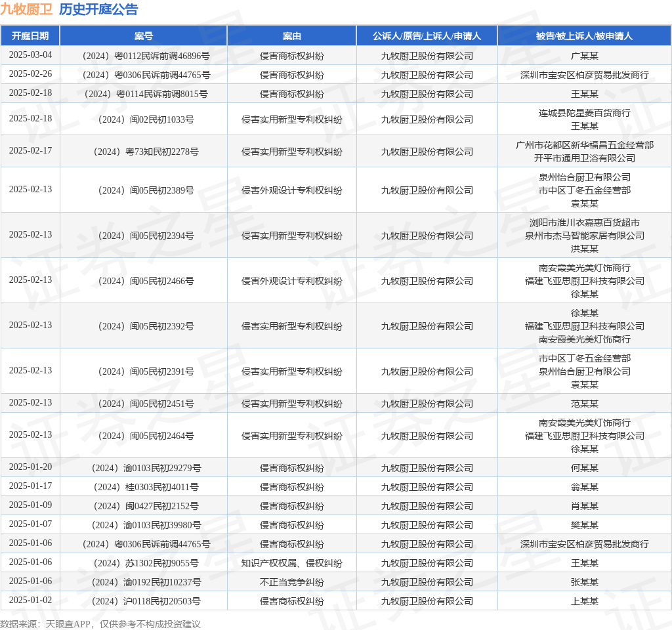Click the 知识产权权属、侵权纠纷 cause cell
The width and height of the screenshot is (672, 630).
[292, 563]
